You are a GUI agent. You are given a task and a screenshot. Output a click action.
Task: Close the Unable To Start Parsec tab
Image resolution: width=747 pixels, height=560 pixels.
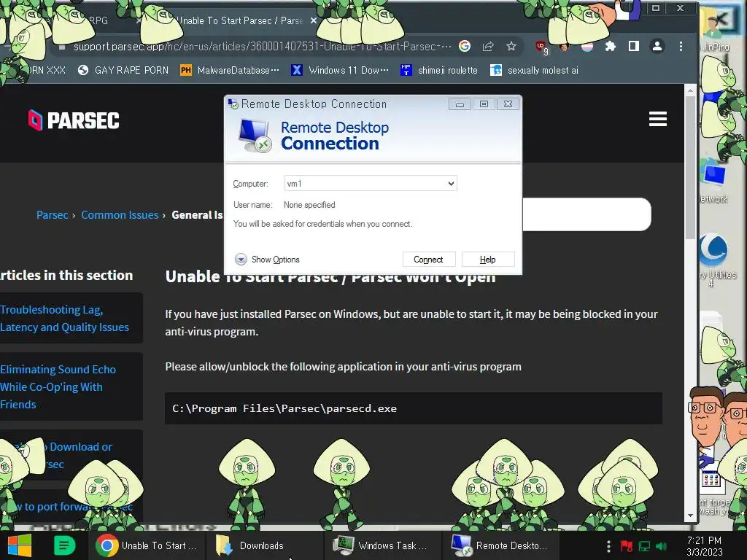pyautogui.click(x=314, y=20)
